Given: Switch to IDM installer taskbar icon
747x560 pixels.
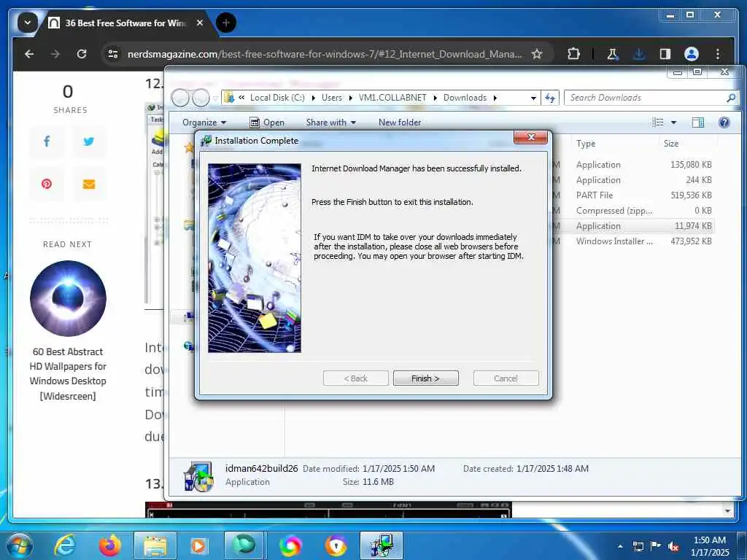Looking at the screenshot, I should (x=382, y=545).
